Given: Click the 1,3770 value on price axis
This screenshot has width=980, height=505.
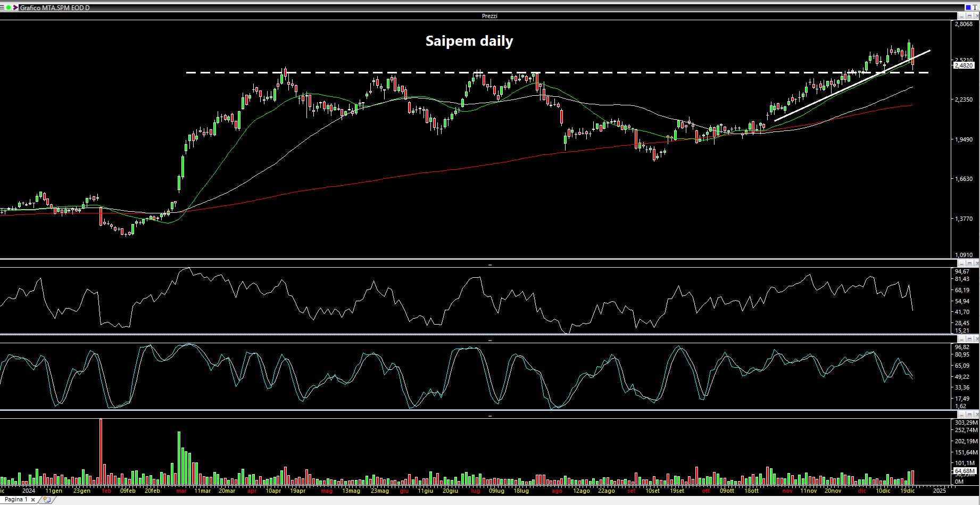Looking at the screenshot, I should pyautogui.click(x=964, y=219).
